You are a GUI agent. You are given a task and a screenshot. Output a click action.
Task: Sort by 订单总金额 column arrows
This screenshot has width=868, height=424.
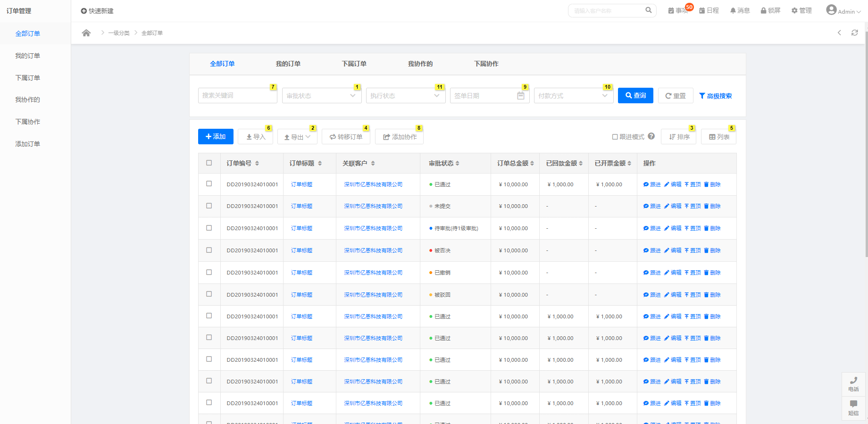pos(532,163)
